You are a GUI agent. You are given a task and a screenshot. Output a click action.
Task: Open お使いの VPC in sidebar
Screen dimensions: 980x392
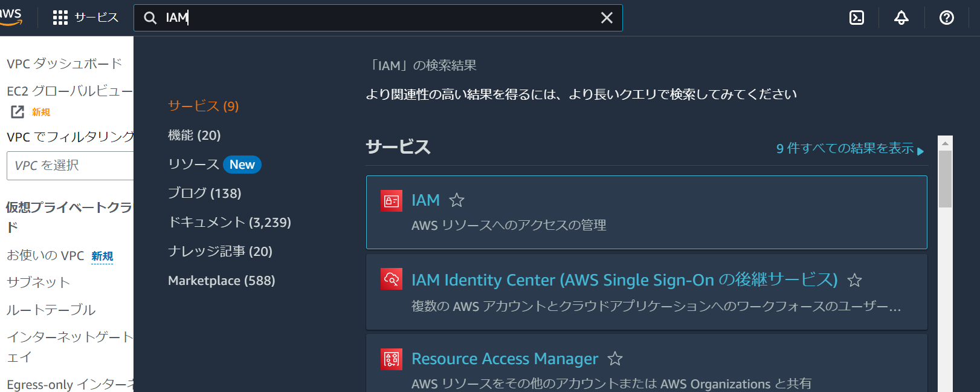point(45,255)
